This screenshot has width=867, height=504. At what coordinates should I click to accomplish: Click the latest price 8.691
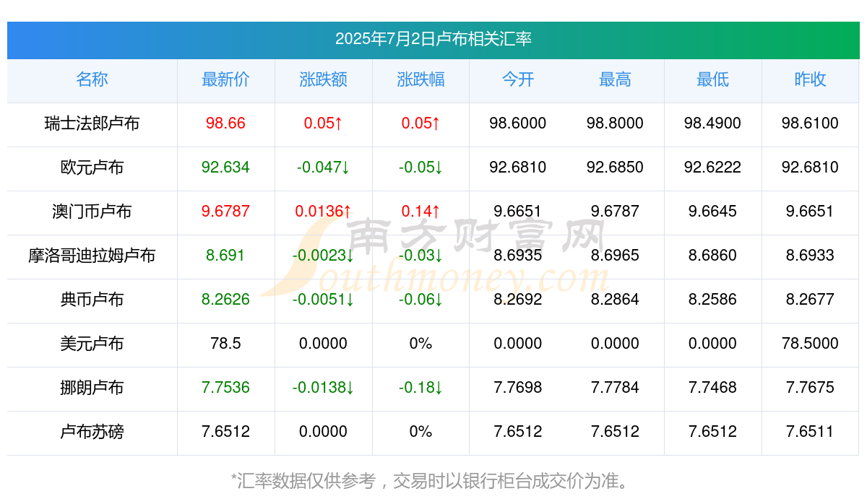[225, 256]
